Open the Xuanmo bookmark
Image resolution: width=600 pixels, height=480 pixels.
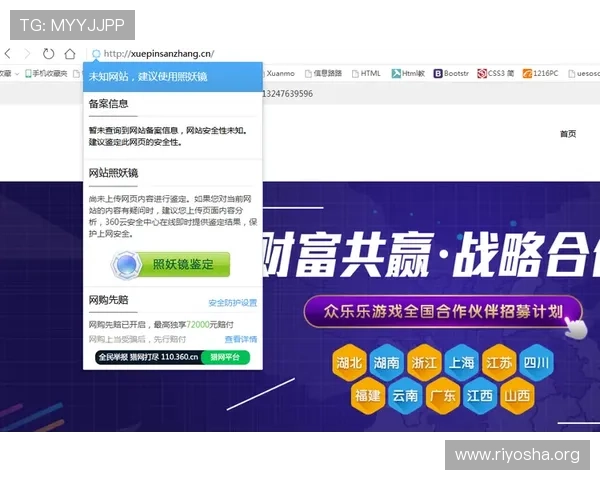[280, 73]
